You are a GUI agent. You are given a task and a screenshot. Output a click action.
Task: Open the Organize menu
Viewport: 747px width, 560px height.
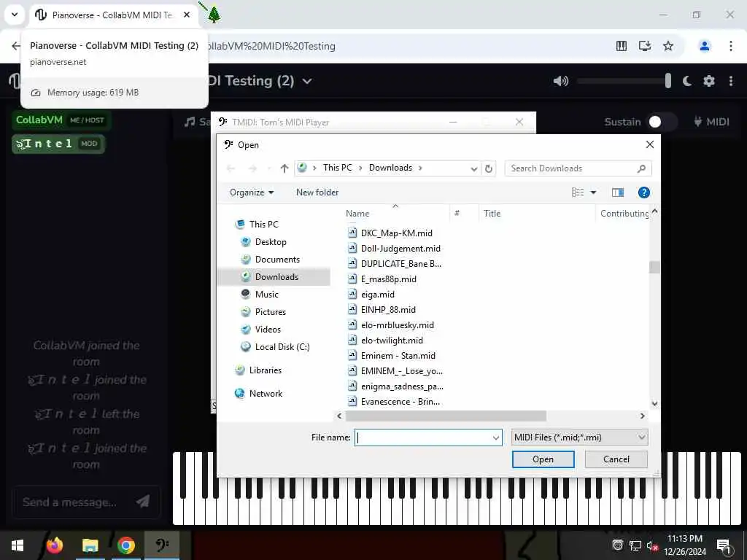click(x=252, y=192)
